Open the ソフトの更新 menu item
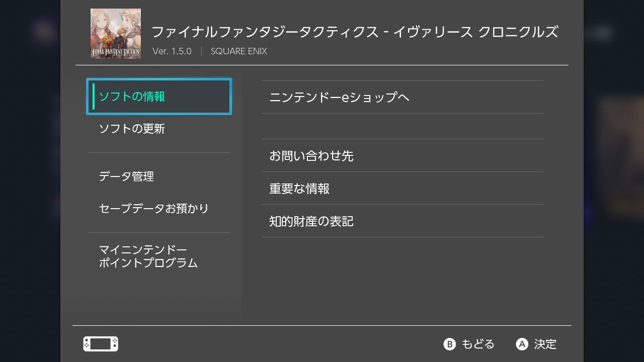Screen dimensions: 644x362 coord(159,129)
